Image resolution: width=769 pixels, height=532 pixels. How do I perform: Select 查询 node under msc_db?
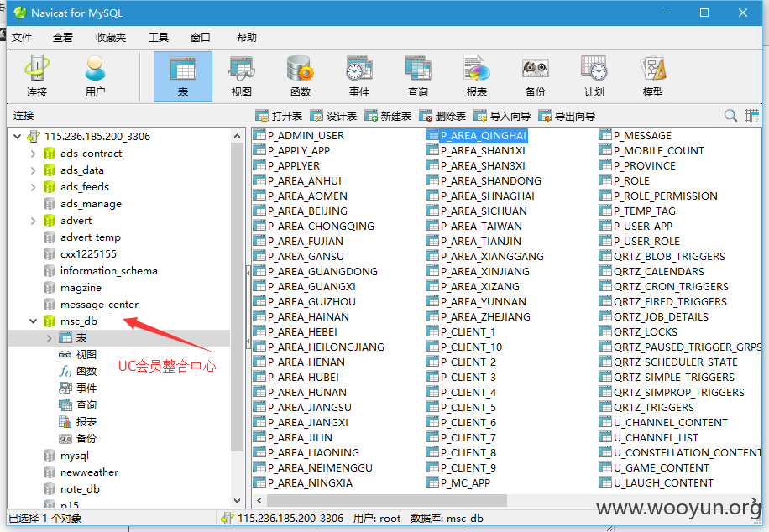(x=77, y=405)
